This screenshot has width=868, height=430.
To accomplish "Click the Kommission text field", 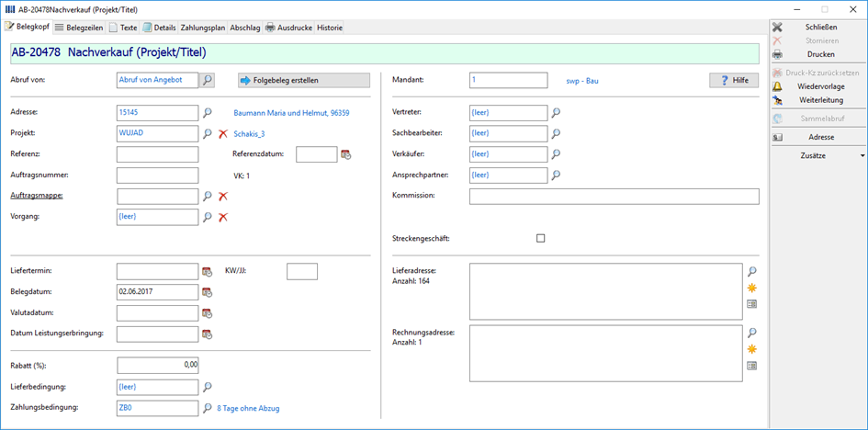I will pos(614,197).
